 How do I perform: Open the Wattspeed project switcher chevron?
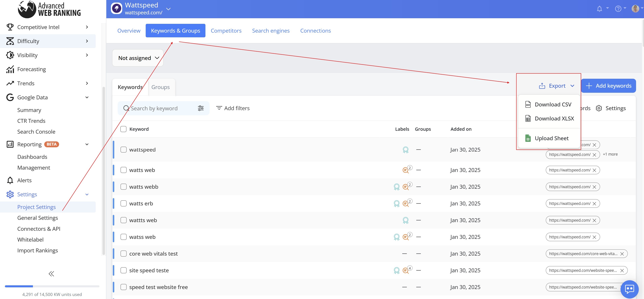(168, 9)
